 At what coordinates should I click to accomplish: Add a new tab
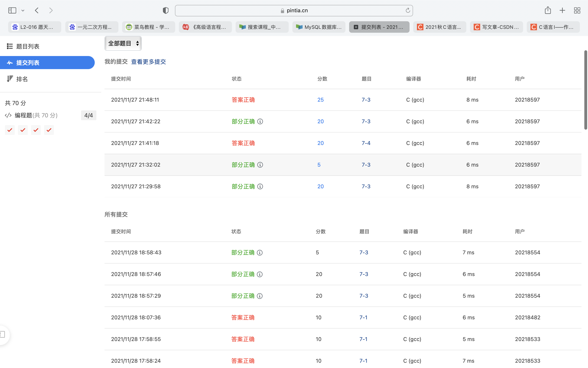562,10
